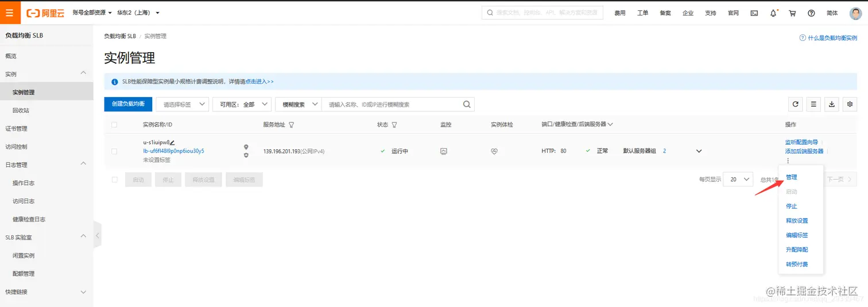Image resolution: width=868 pixels, height=307 pixels.
Task: Expand the 快捷链接 sidebar section
Action: pyautogui.click(x=83, y=292)
